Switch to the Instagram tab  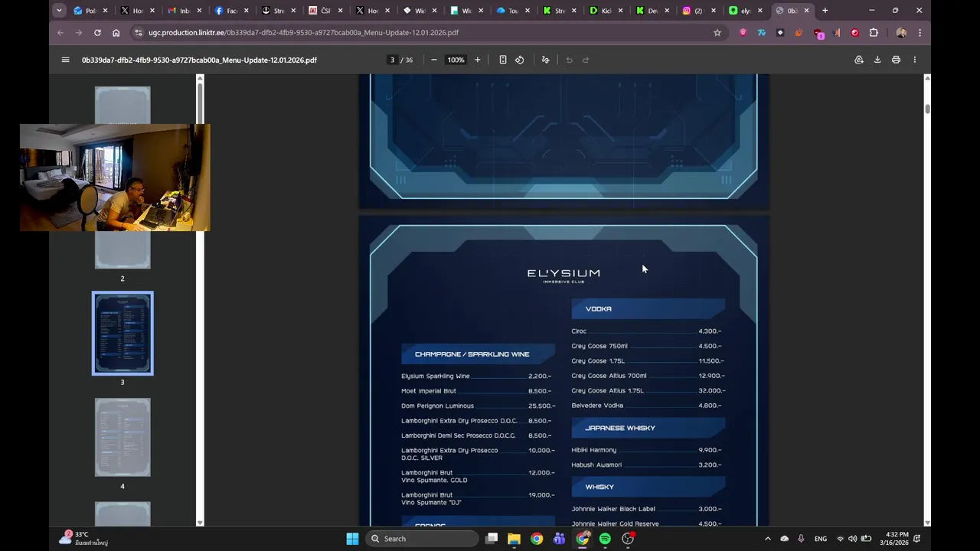coord(697,11)
